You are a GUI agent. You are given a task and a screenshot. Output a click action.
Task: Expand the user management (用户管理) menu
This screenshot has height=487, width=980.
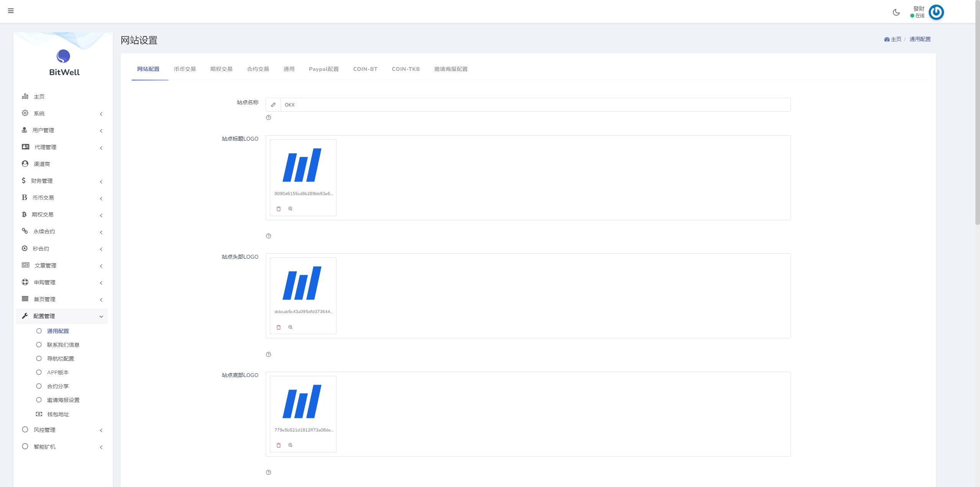point(43,130)
